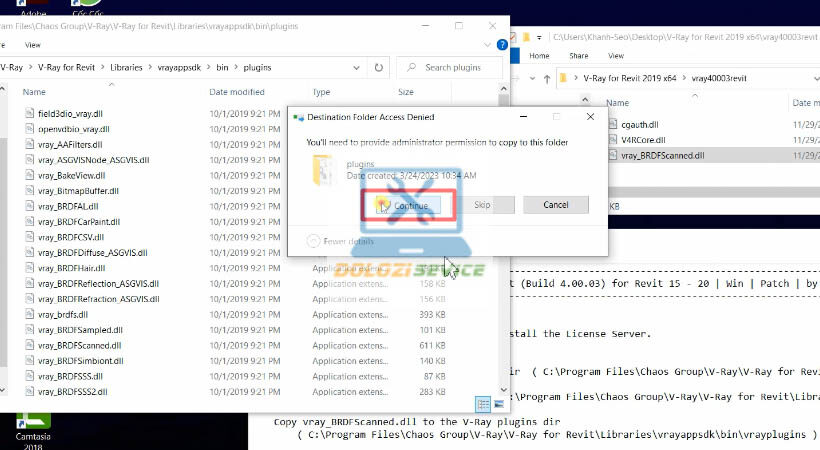Select vray_BakeView.dll file

[x=71, y=175]
